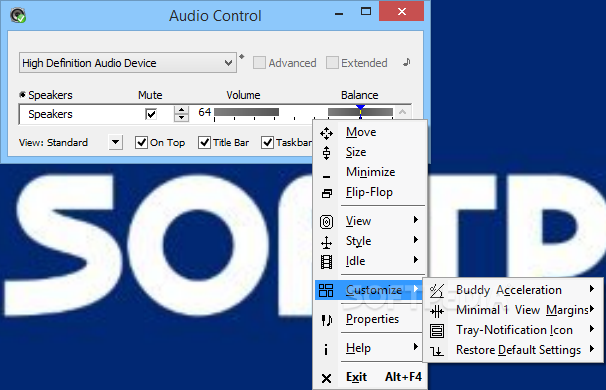This screenshot has width=606, height=390.
Task: Expand the Tray-Notification Icon submenu arrow
Action: tap(592, 329)
